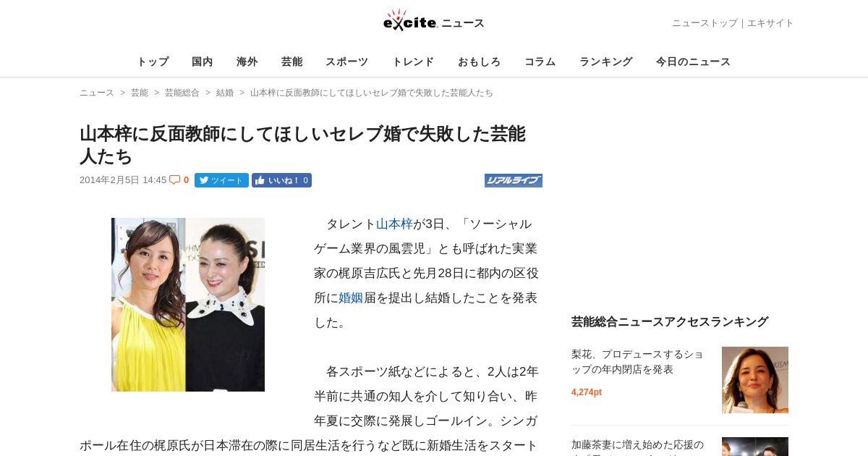
Task: Click the 芸能総合 breadcrumb link
Action: point(182,93)
